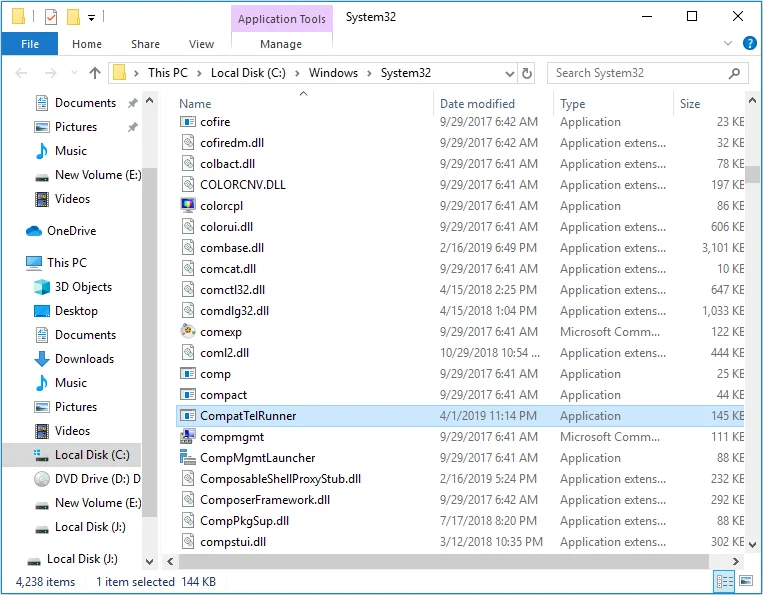Image resolution: width=763 pixels, height=595 pixels.
Task: Click the navigation pane scroll-up arrow
Action: coord(150,101)
